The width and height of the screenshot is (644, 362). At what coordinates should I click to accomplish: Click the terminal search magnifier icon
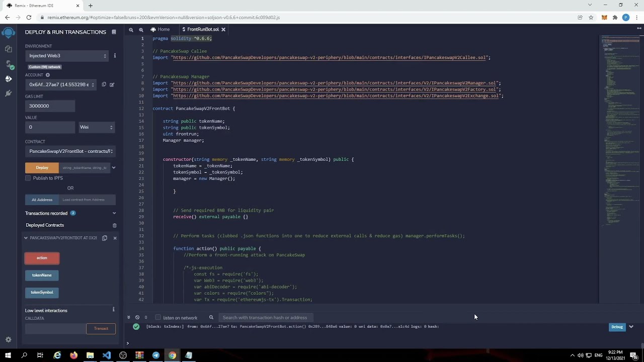(x=211, y=317)
